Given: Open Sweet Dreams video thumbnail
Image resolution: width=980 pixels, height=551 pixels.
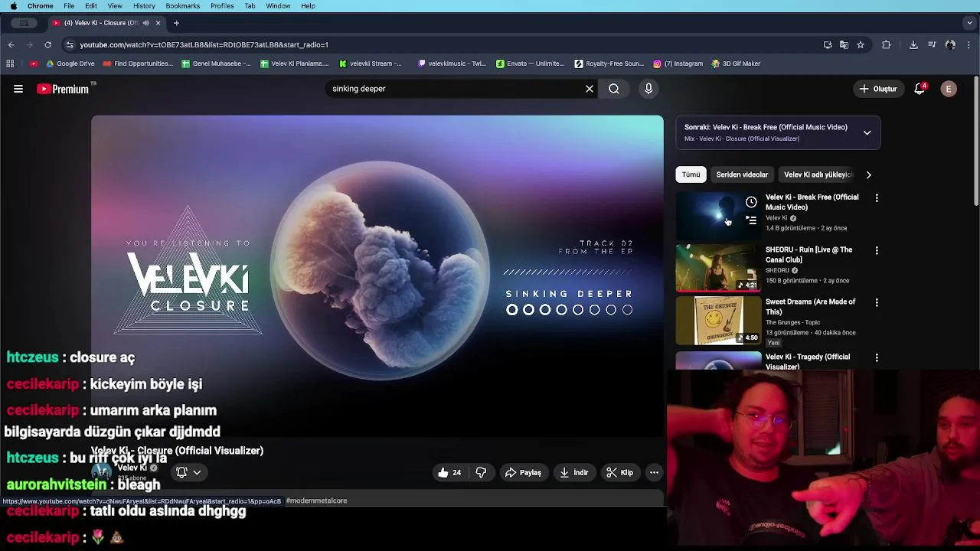Looking at the screenshot, I should (x=718, y=321).
